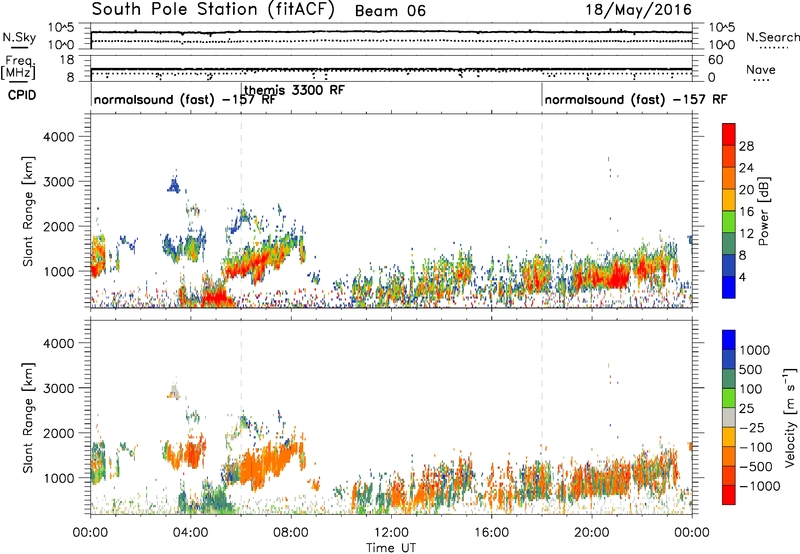Click the "3000" tick of the velocity panel
This screenshot has height=554, width=800.
pos(59,388)
